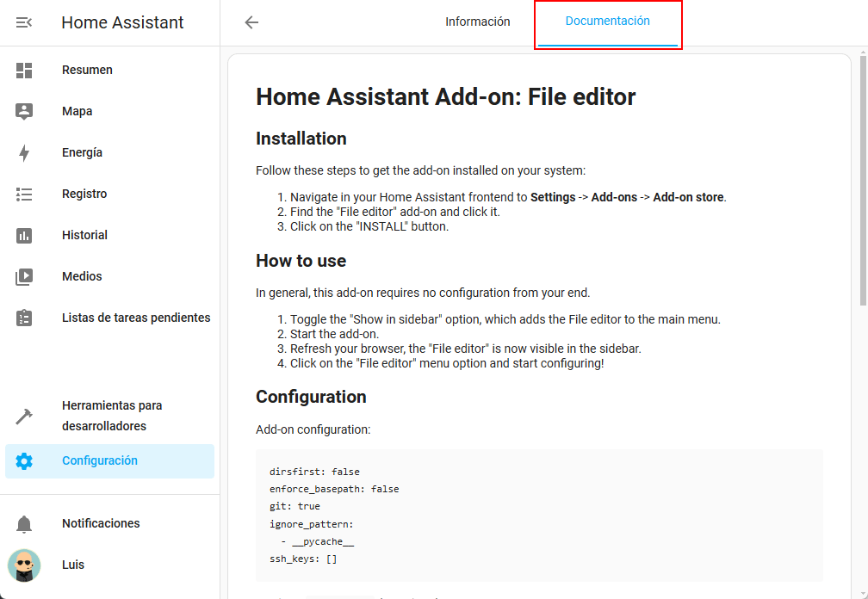Open Luis user profile avatar
868x599 pixels.
[24, 565]
